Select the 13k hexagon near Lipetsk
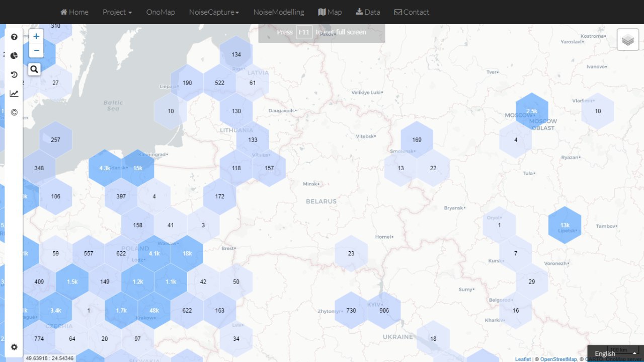 tap(565, 225)
